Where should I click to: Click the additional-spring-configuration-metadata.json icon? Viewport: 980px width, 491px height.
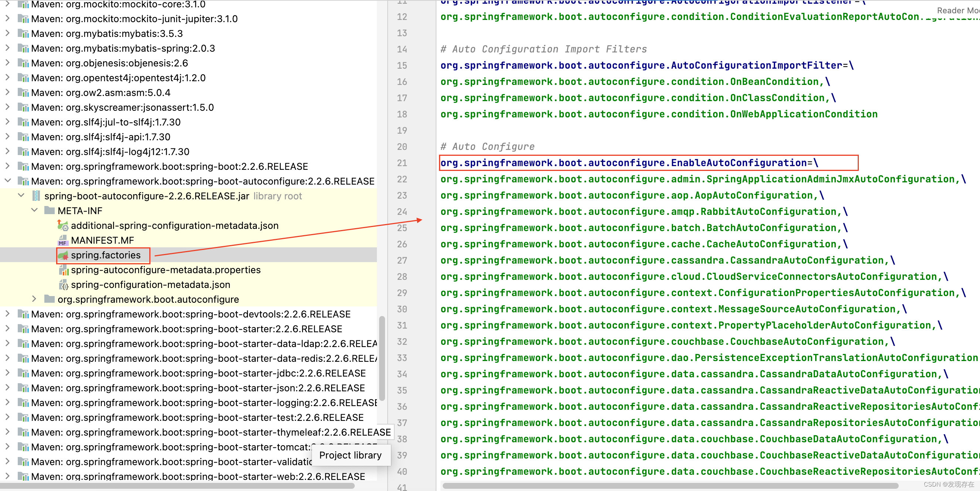(63, 226)
